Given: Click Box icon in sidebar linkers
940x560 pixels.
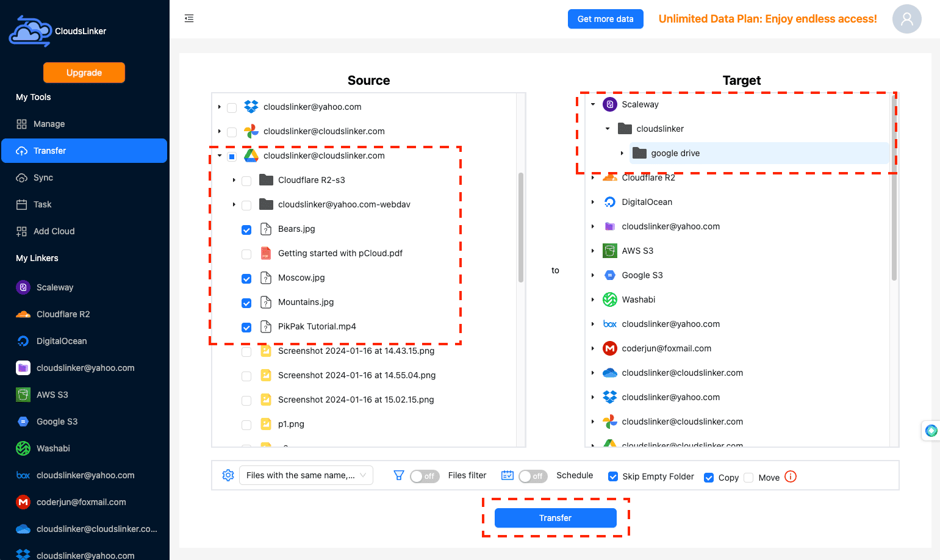Looking at the screenshot, I should tap(23, 475).
